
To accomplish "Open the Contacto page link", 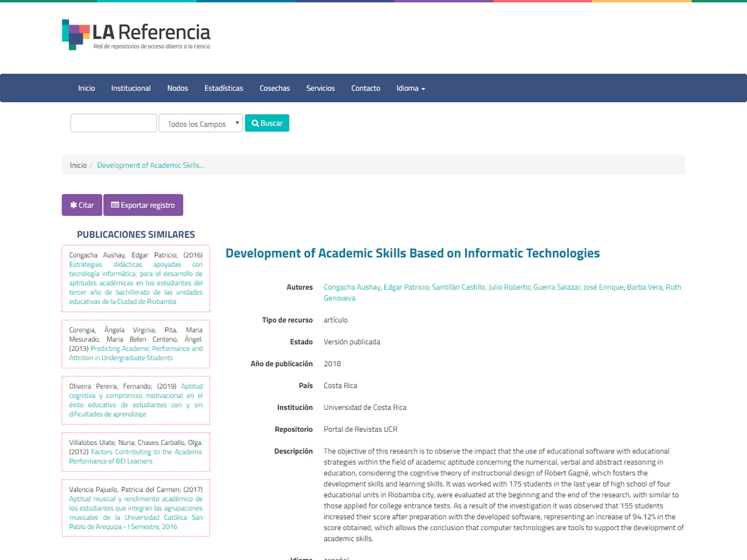I will (x=365, y=88).
